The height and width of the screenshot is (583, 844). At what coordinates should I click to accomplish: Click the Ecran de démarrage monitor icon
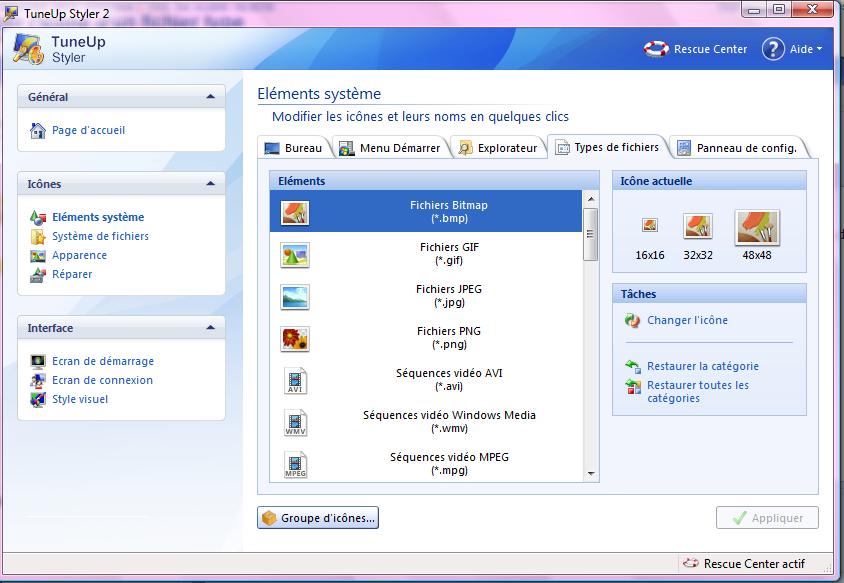(x=38, y=361)
